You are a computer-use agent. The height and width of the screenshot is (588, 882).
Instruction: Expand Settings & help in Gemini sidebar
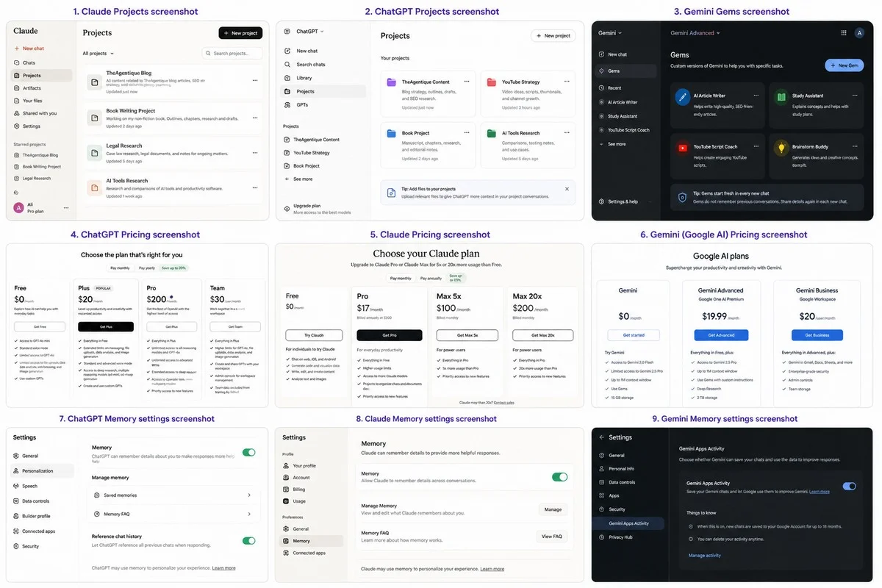click(623, 201)
